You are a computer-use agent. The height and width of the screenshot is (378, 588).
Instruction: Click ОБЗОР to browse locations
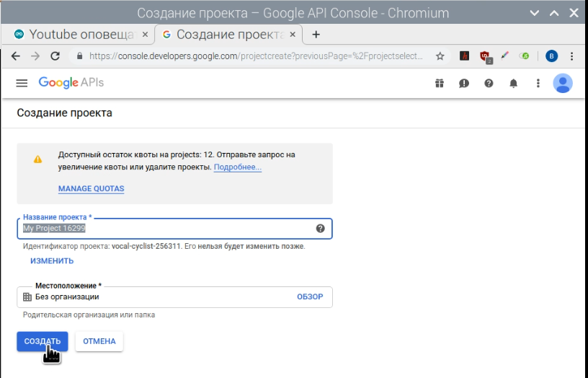pyautogui.click(x=310, y=297)
